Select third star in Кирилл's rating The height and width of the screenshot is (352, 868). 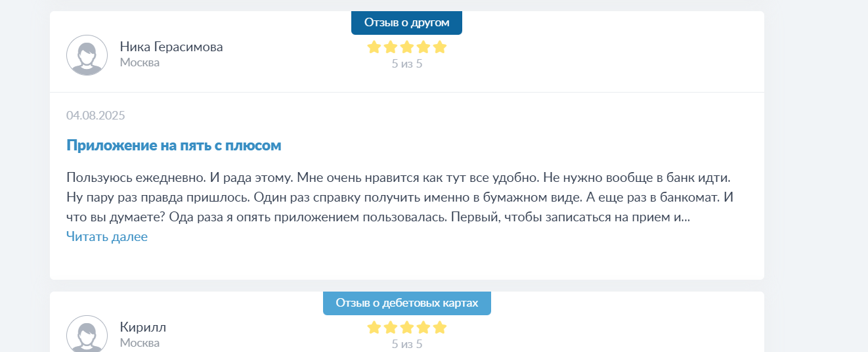(x=407, y=327)
